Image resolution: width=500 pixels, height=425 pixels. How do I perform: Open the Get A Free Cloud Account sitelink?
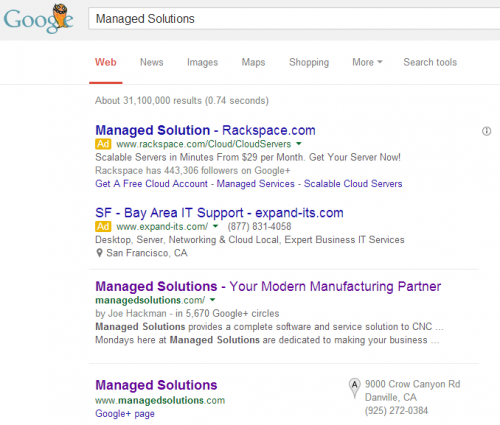151,184
